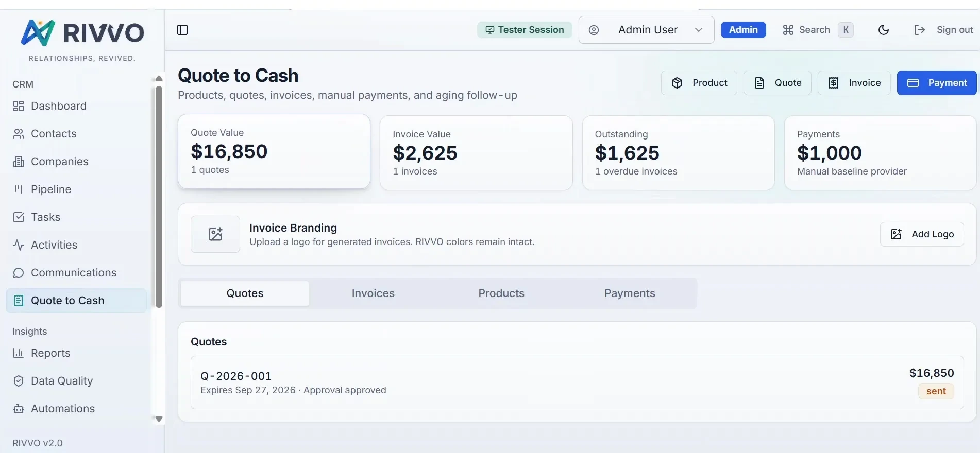
Task: Open Contacts in the sidebar
Action: (76, 134)
